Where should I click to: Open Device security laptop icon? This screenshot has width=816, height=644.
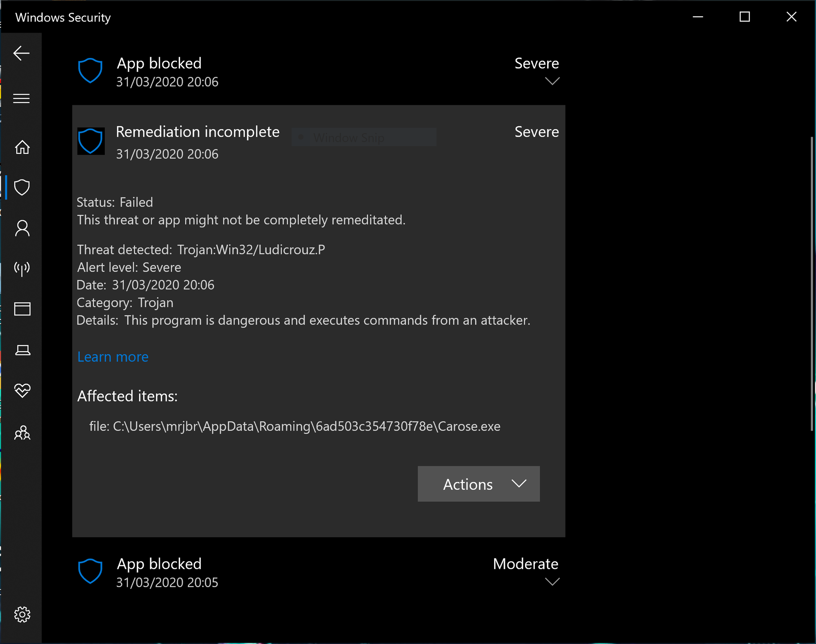pyautogui.click(x=22, y=350)
